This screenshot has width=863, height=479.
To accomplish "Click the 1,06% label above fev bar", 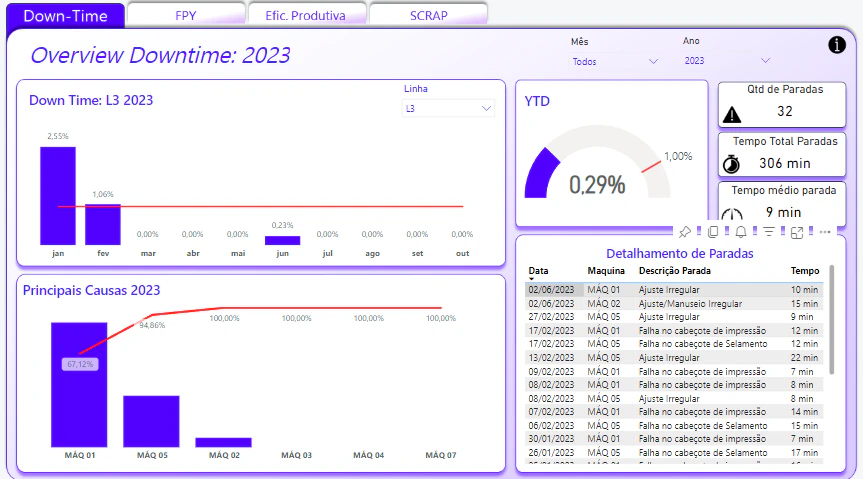I will pos(103,194).
